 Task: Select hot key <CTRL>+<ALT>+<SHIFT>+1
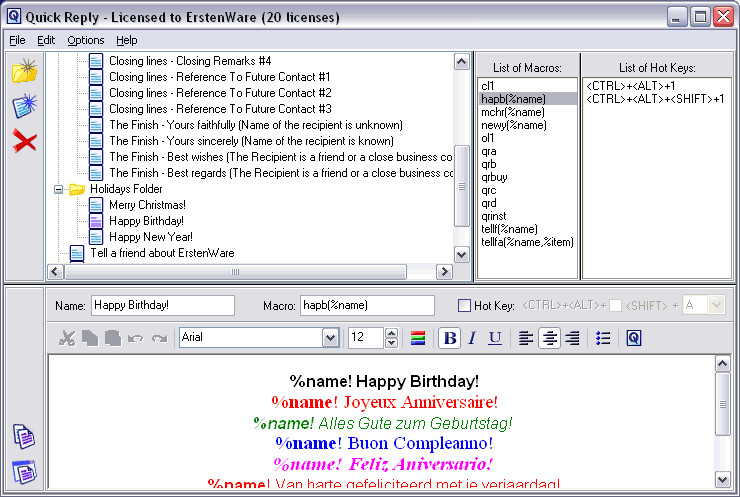(x=655, y=99)
